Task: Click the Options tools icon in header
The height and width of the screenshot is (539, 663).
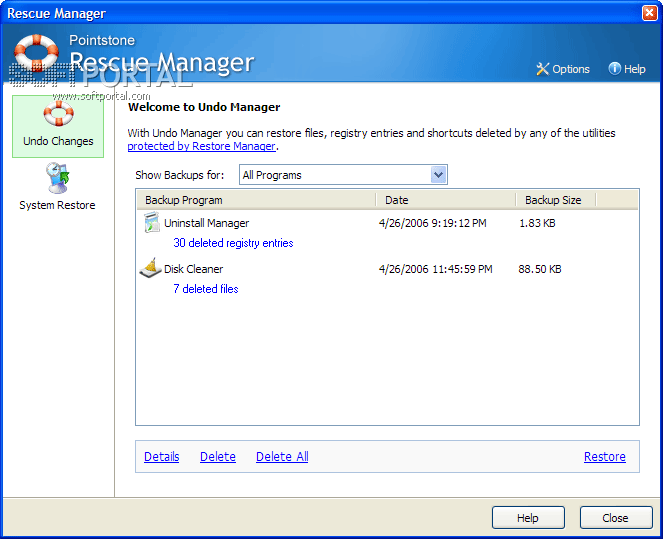Action: click(542, 69)
